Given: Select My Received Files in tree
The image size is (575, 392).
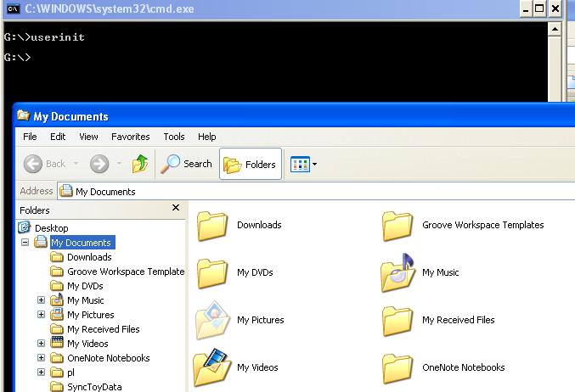Looking at the screenshot, I should pos(104,329).
